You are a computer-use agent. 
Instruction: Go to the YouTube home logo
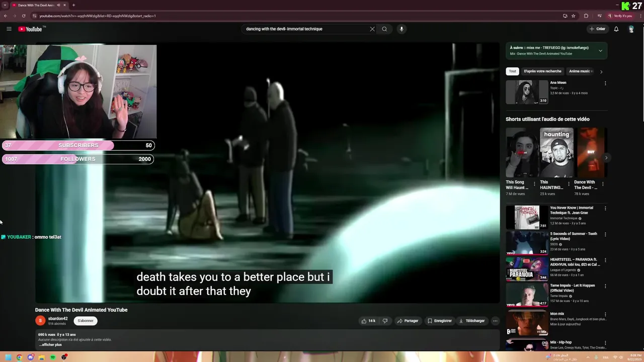30,29
